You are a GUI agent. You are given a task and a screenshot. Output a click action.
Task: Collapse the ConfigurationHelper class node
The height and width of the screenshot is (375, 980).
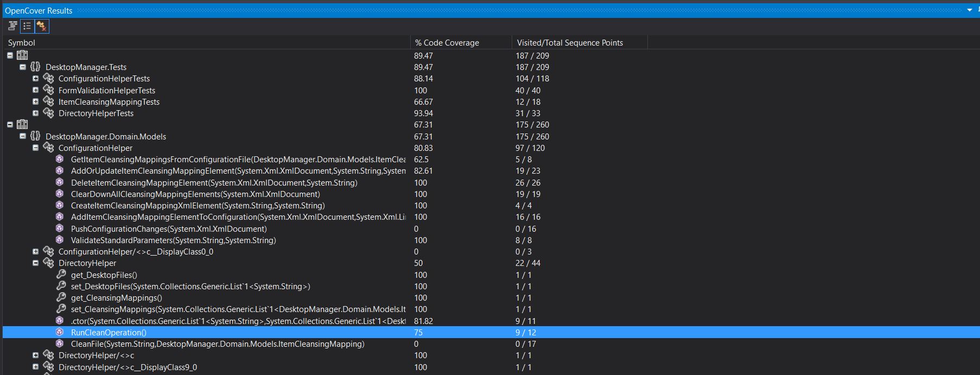point(36,148)
